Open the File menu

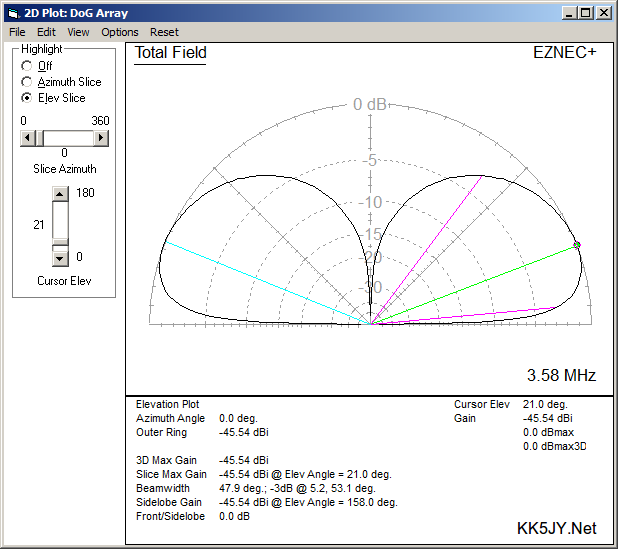tap(17, 32)
